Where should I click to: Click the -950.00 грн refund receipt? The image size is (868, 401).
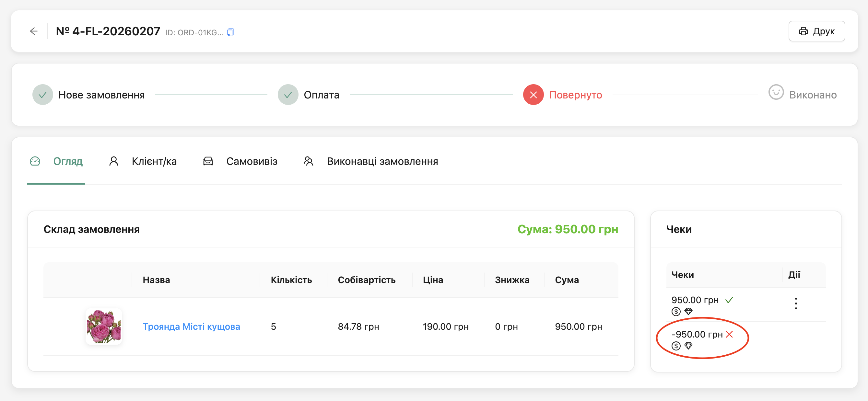pos(697,334)
